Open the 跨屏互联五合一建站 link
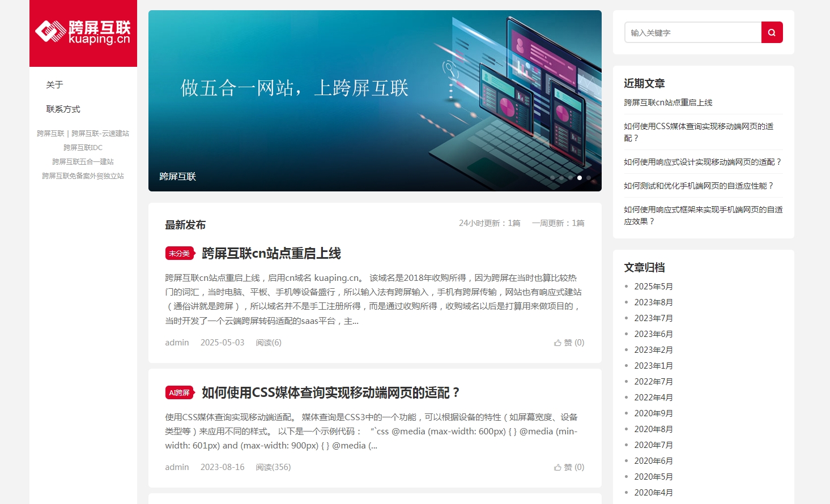The height and width of the screenshot is (504, 830). click(x=83, y=162)
